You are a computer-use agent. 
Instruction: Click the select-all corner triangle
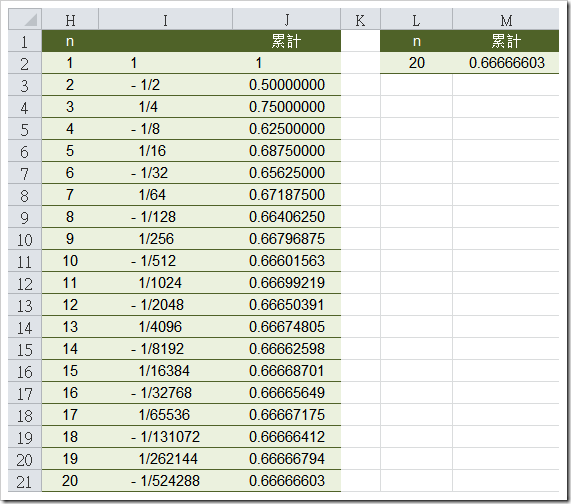[30, 20]
